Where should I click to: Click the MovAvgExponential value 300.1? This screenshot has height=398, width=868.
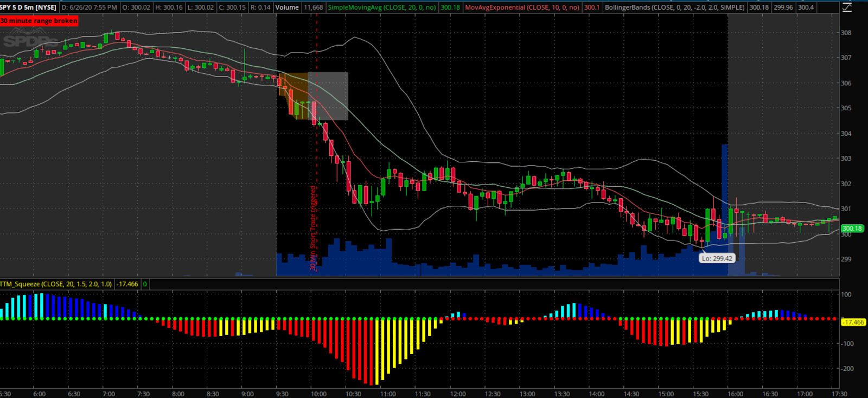592,8
